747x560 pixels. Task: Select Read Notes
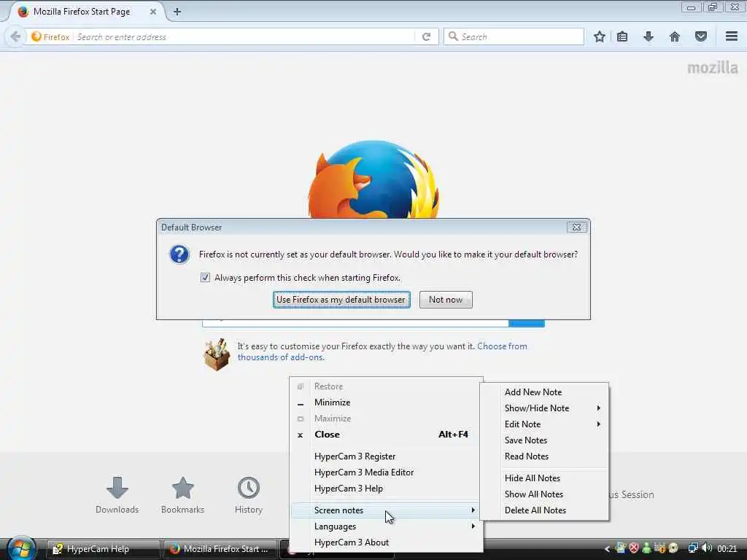[546, 456]
